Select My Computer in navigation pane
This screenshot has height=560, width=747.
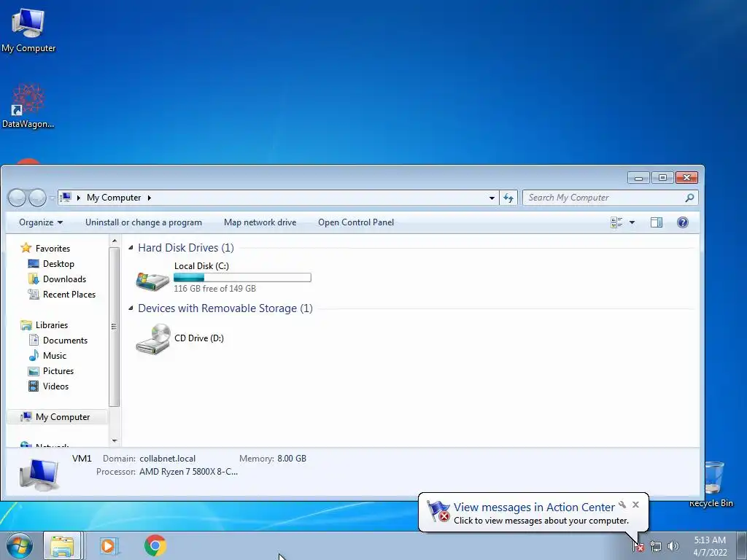tap(57, 417)
